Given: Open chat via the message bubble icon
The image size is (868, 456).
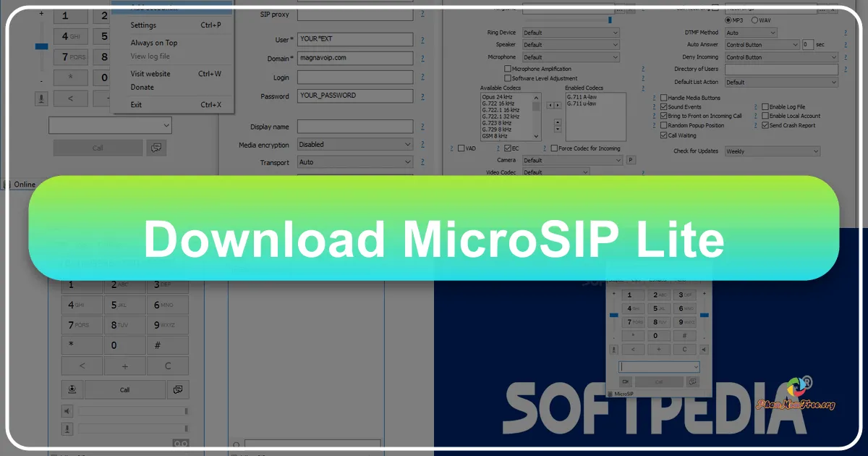Looking at the screenshot, I should [x=178, y=389].
